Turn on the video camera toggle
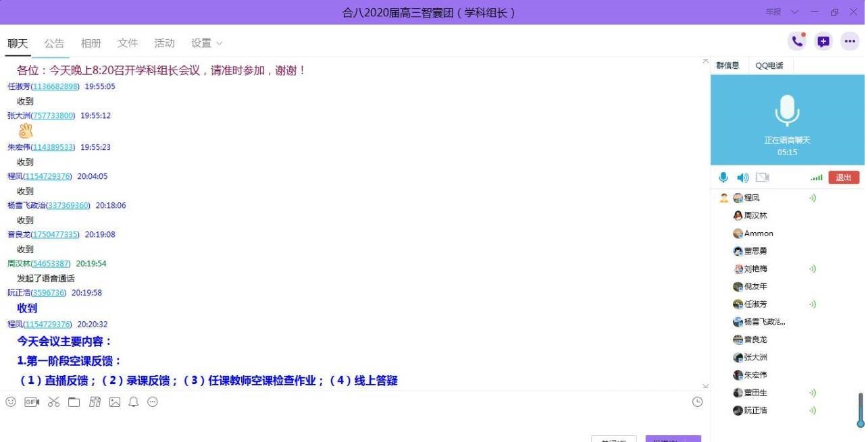The width and height of the screenshot is (868, 442). pos(763,177)
